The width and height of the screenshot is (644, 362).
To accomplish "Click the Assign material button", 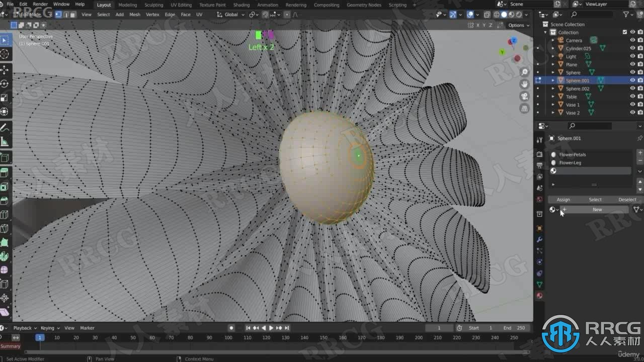I will (563, 200).
